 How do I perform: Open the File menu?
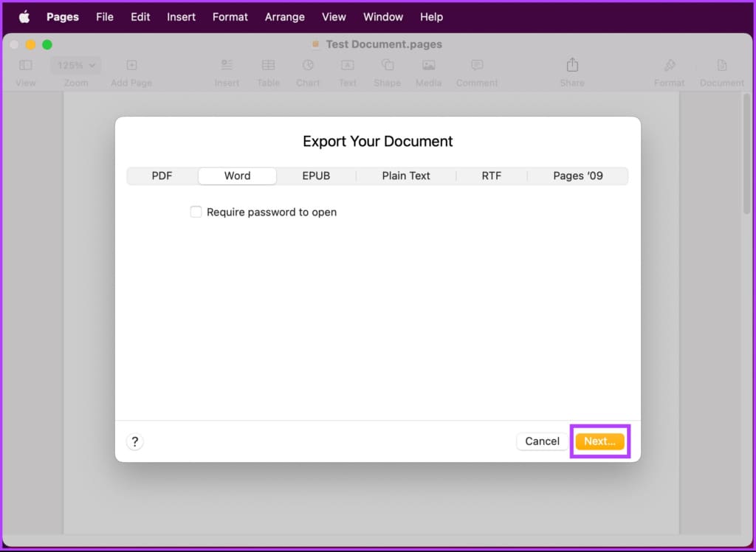105,18
